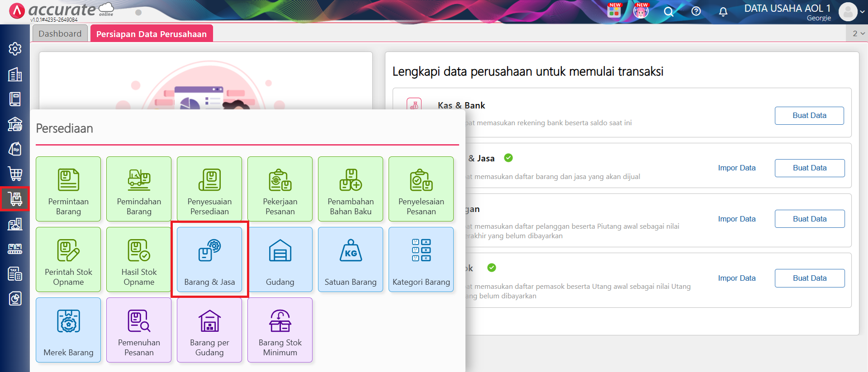This screenshot has height=372, width=868.
Task: Open Barang Stok Minimum tile
Action: click(x=280, y=330)
